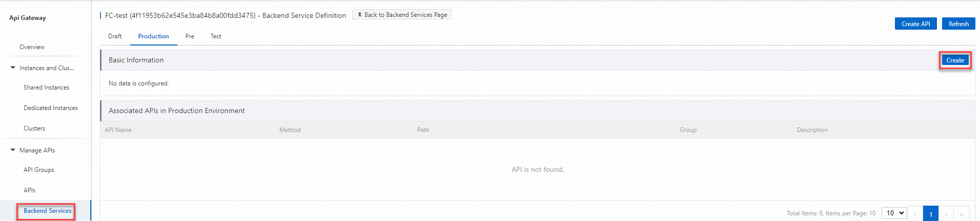
Task: Refresh the backend service page
Action: (x=958, y=24)
